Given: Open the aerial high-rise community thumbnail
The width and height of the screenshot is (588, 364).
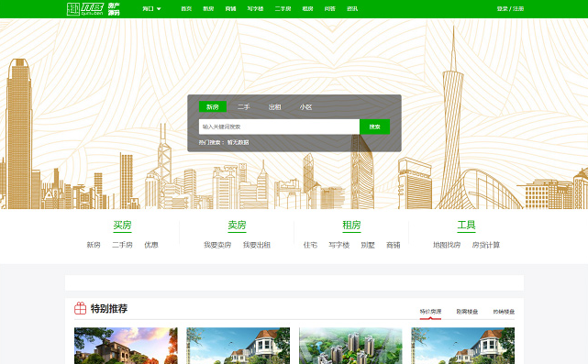Looking at the screenshot, I should [350, 346].
